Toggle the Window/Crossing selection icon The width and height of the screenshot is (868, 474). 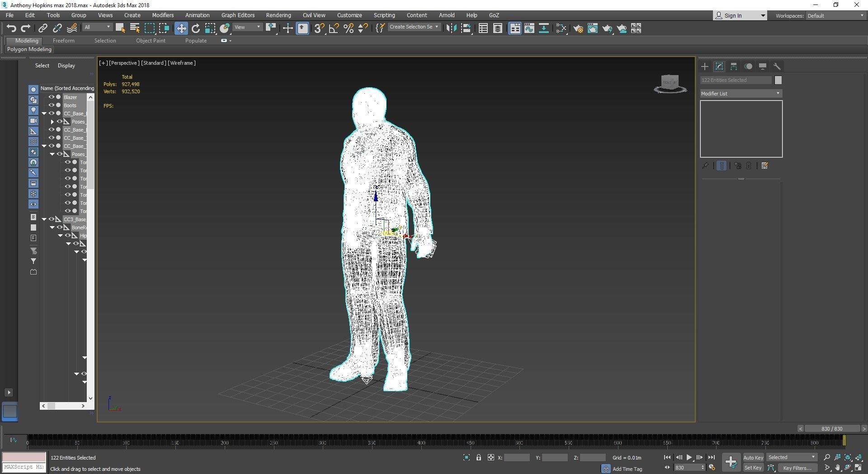tap(164, 28)
